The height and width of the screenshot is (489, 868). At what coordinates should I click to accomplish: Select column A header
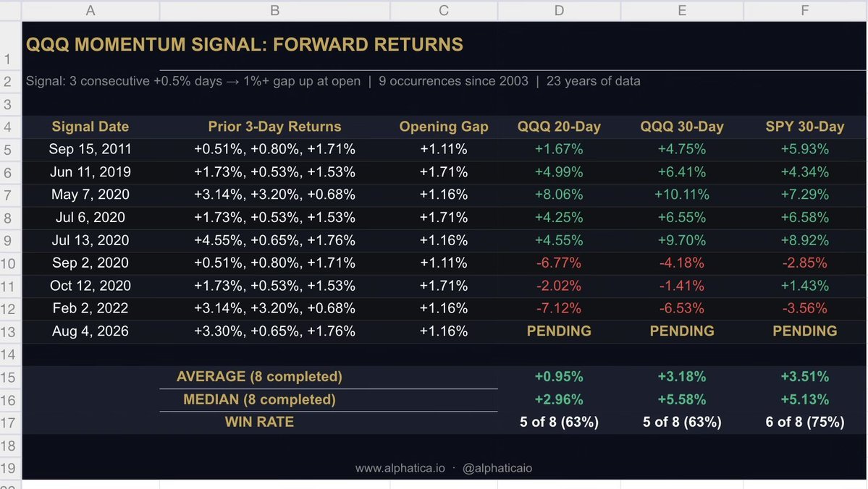[90, 11]
